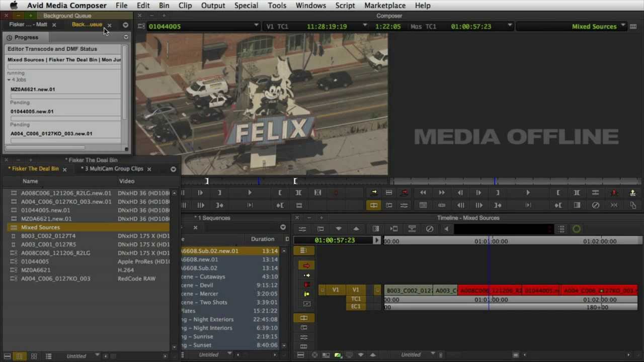Toggle V1 track monitor button
Image resolution: width=644 pixels, height=362 pixels.
point(377,290)
